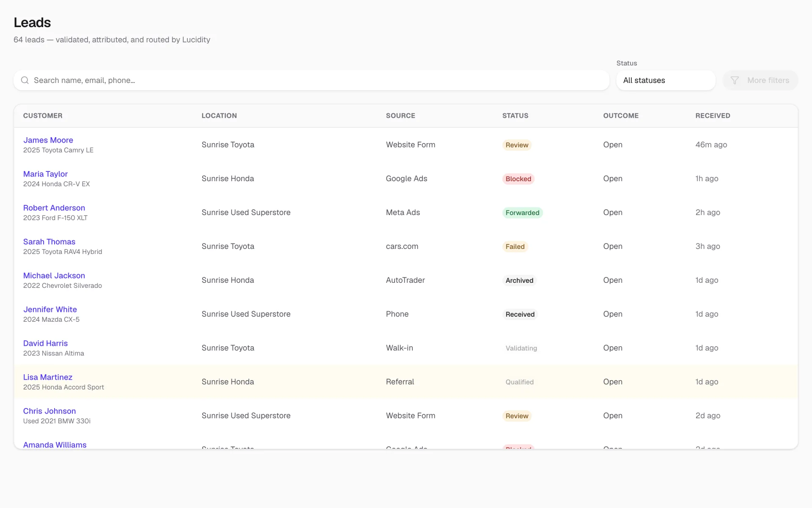
Task: Open Lisa Martinez lead
Action: click(x=48, y=377)
